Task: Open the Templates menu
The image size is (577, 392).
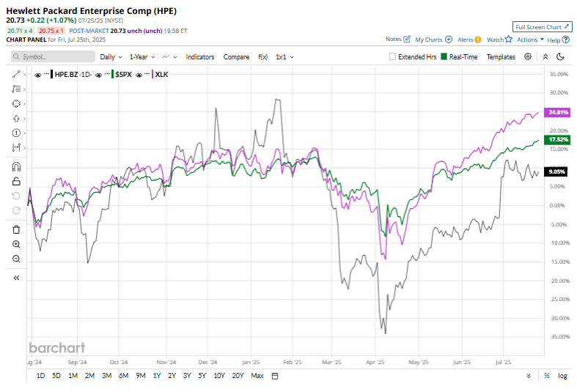Action: tap(501, 57)
